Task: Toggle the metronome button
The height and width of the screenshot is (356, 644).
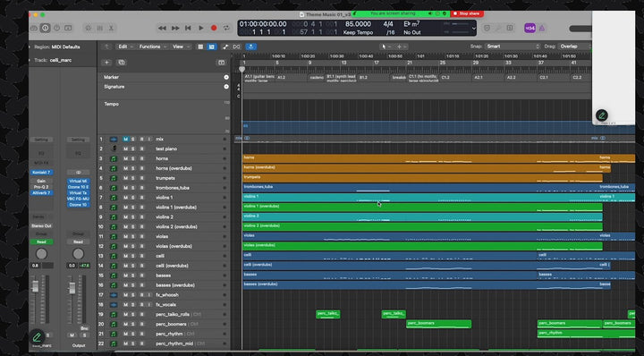Action: tap(542, 28)
